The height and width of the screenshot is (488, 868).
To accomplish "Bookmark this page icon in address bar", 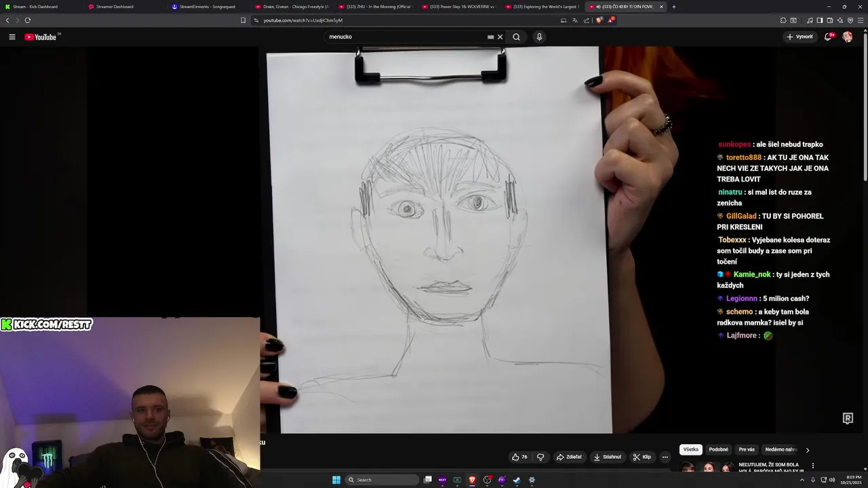I will 243,20.
